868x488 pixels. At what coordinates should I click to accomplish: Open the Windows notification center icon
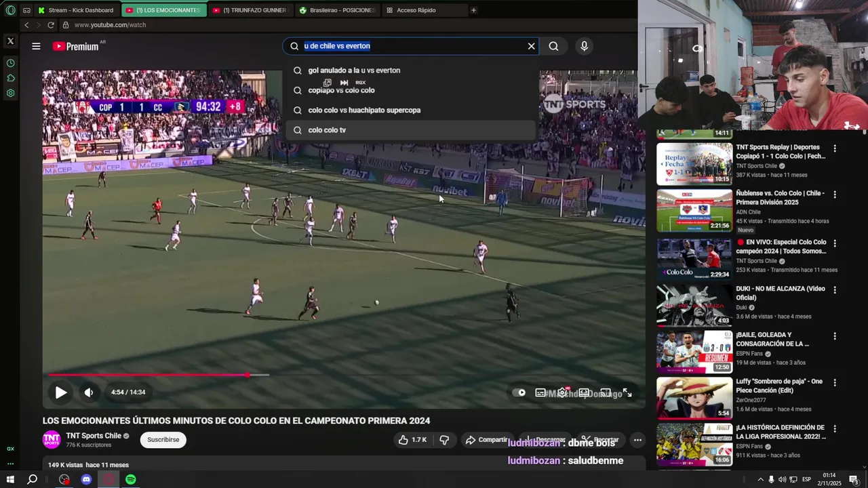[853, 480]
